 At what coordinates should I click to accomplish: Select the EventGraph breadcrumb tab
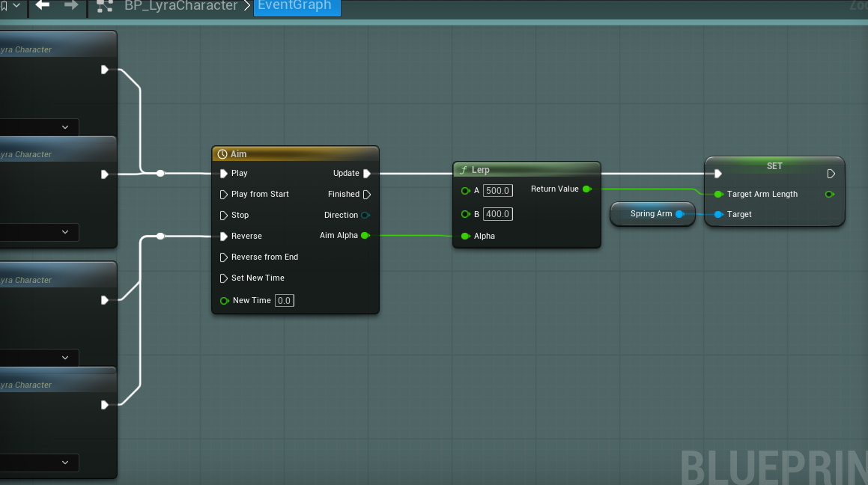(297, 7)
